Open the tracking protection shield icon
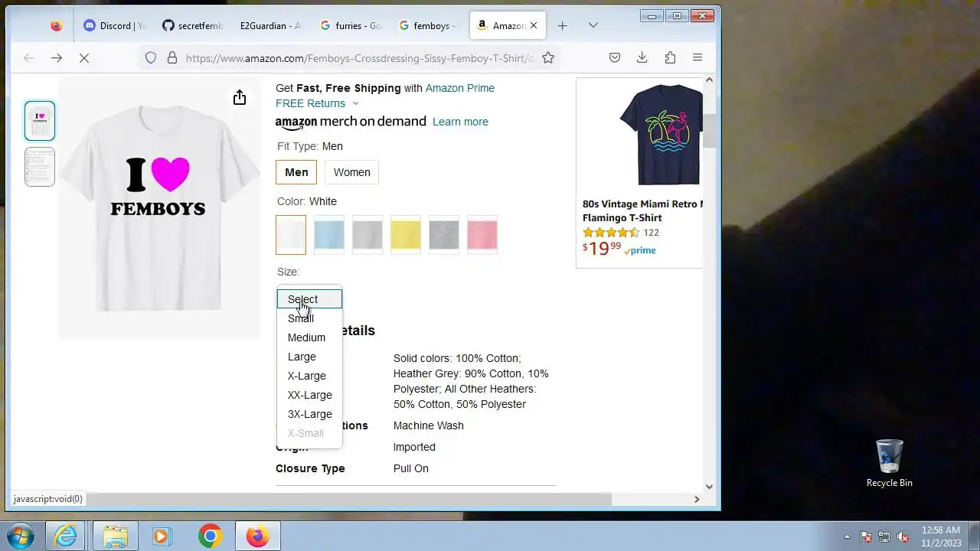Image resolution: width=980 pixels, height=551 pixels. point(151,57)
